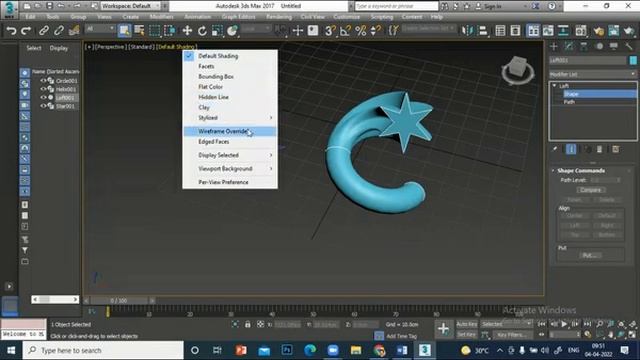
Task: Toggle the Ribbon display
Action: [533, 31]
